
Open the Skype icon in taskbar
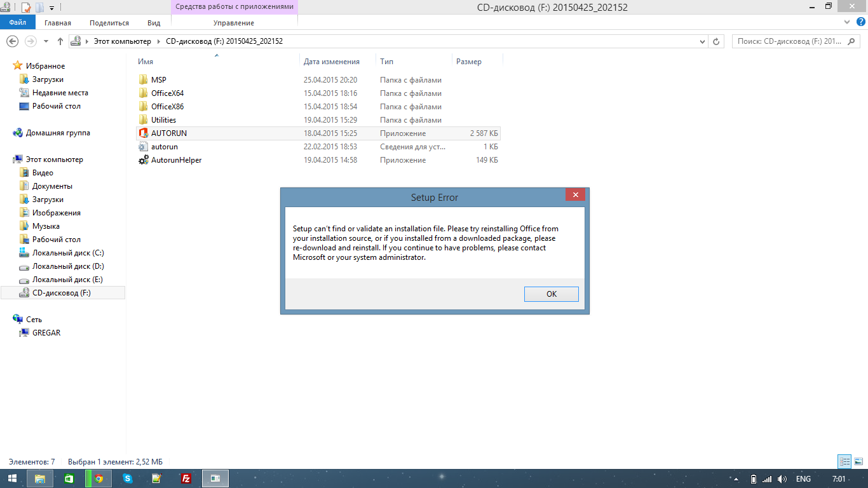(128, 478)
